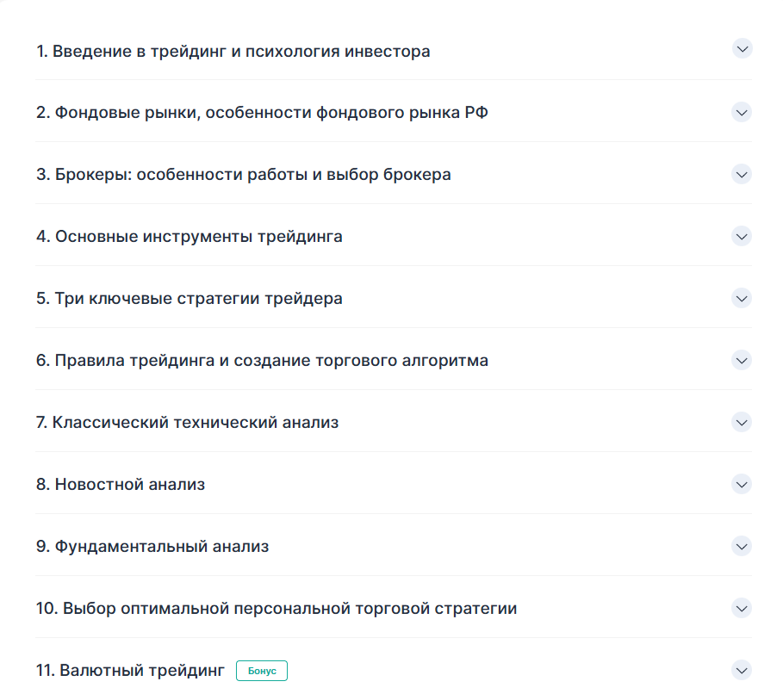This screenshot has width=783, height=700.
Task: Click the Новостной анализ chevron icon
Action: click(742, 484)
